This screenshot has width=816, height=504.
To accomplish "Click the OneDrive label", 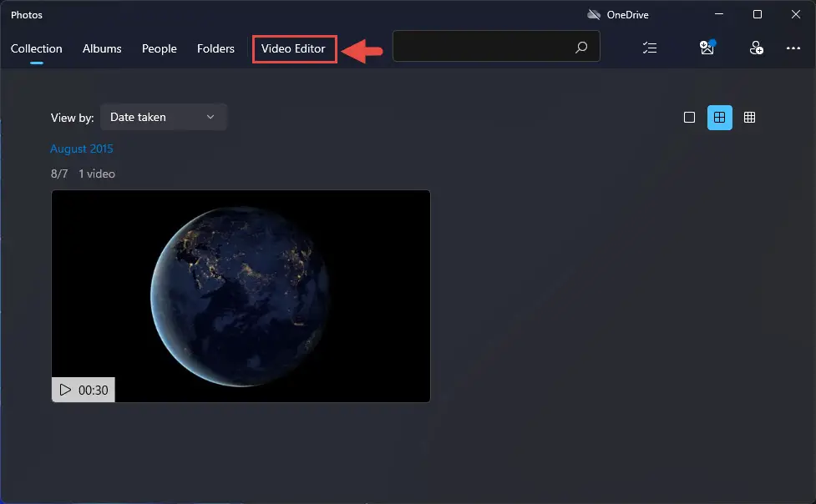I will pos(627,15).
